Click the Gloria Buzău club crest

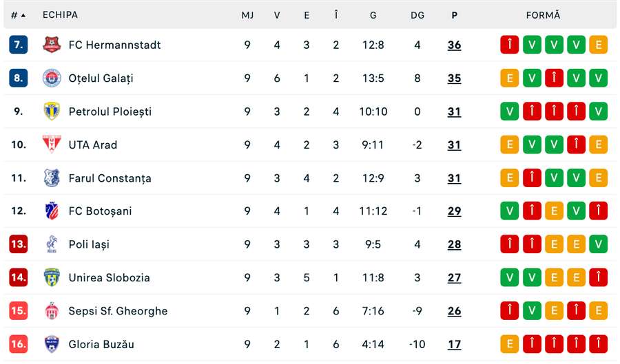coord(52,344)
